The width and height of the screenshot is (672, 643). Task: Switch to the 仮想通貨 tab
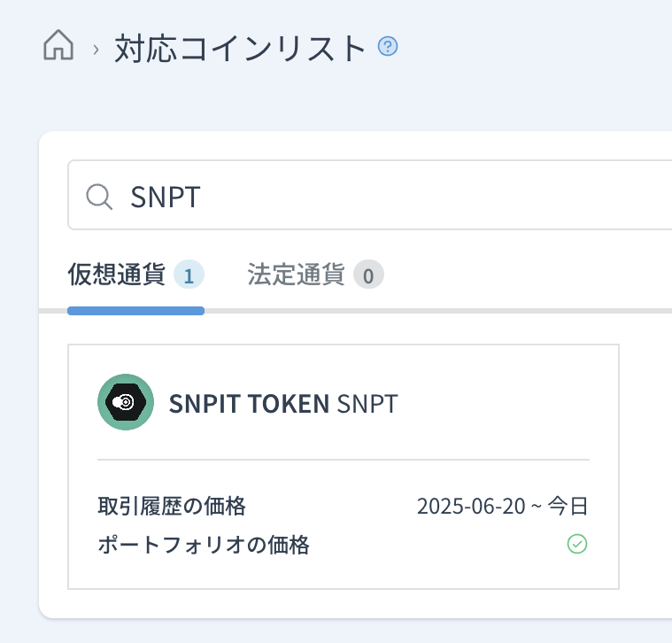117,275
